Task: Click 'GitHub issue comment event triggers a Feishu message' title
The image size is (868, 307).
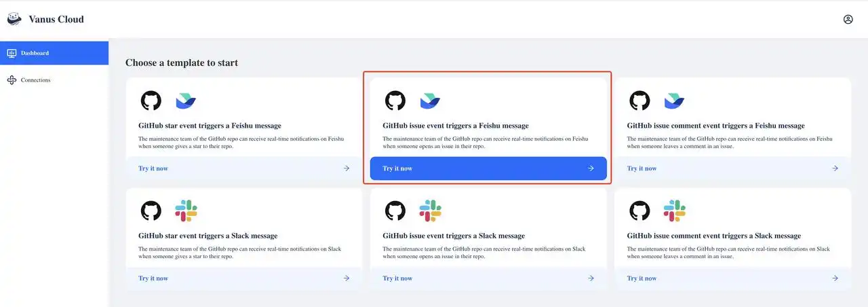Action: [715, 126]
